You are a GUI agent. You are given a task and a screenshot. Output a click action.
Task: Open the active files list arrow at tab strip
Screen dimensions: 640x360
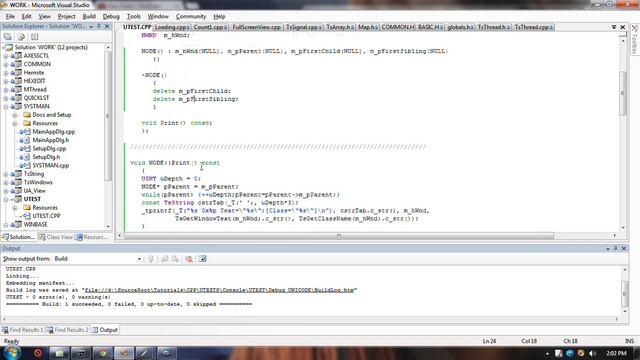coord(614,27)
